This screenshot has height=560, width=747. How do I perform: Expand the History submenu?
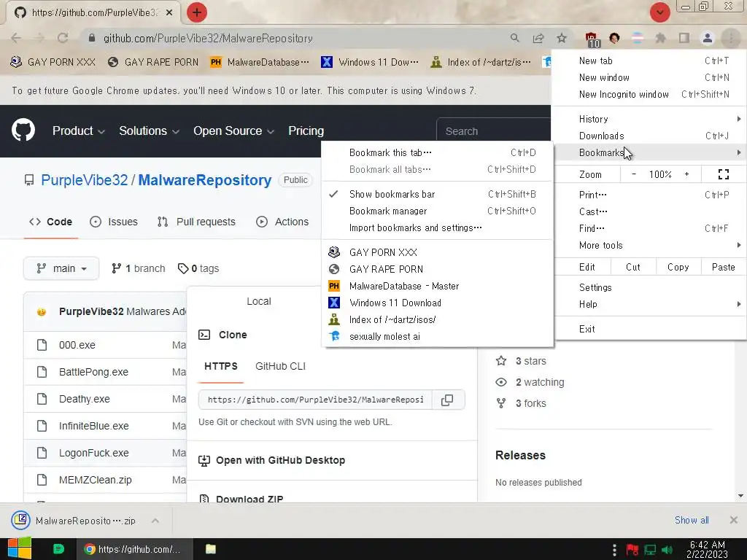click(x=650, y=119)
